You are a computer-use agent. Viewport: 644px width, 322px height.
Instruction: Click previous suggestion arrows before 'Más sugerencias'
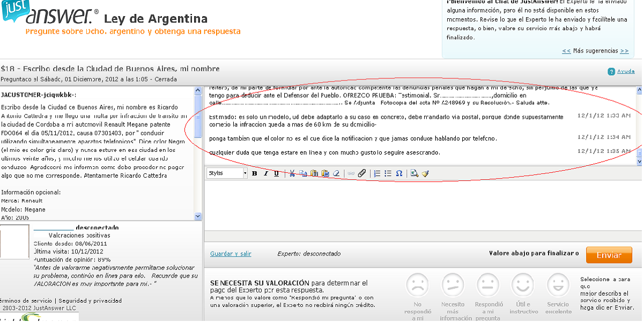566,51
